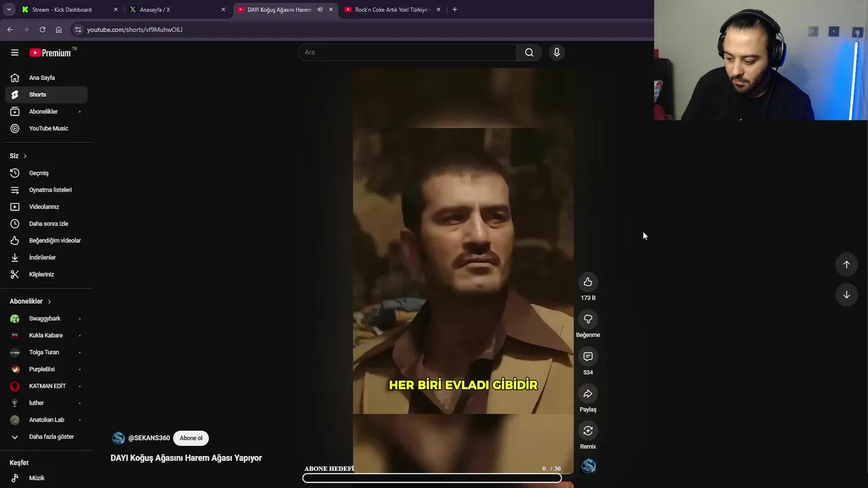This screenshot has height=488, width=868.
Task: Expand the Abonelikler section header chevron
Action: coord(49,302)
